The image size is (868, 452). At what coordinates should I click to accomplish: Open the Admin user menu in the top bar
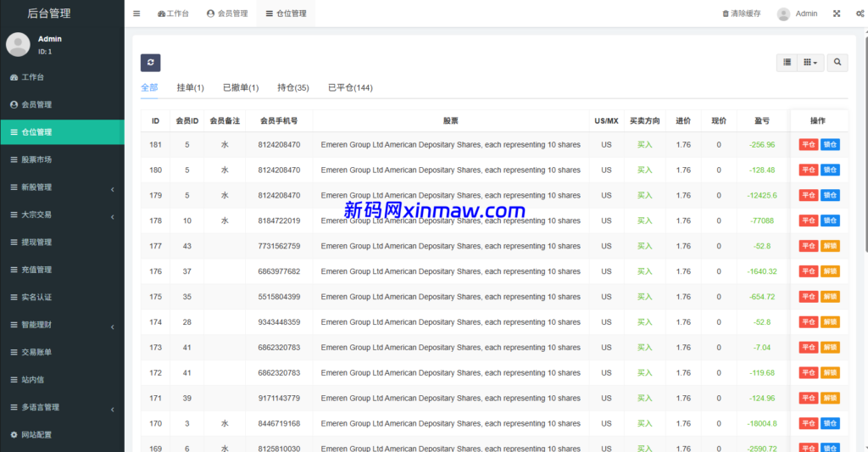coord(798,14)
